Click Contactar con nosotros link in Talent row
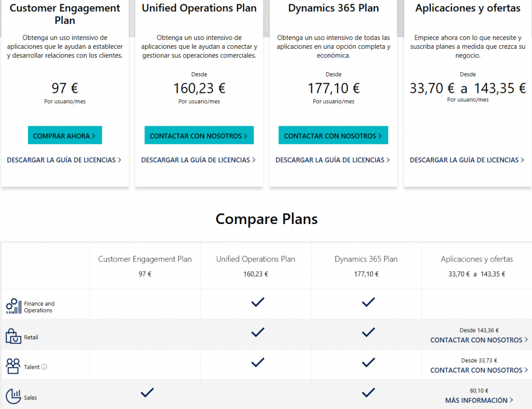 tap(479, 370)
